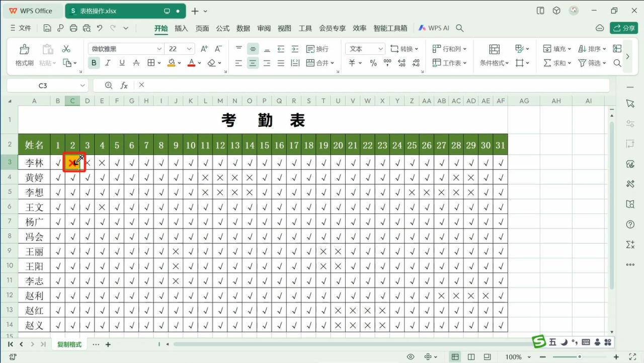Switch to the 公式 (Formulas) tab
644x363 pixels.
click(x=223, y=28)
